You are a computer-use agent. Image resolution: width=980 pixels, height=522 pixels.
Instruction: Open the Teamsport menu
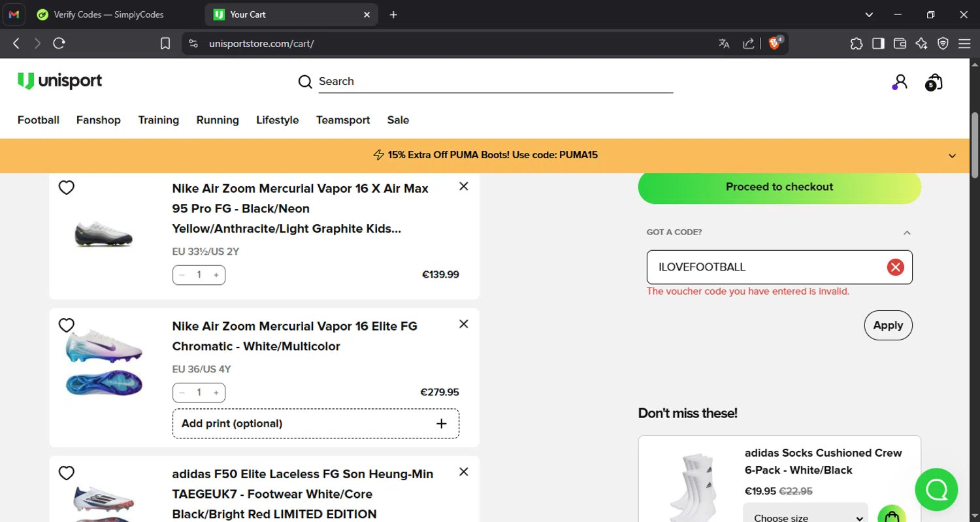[343, 120]
